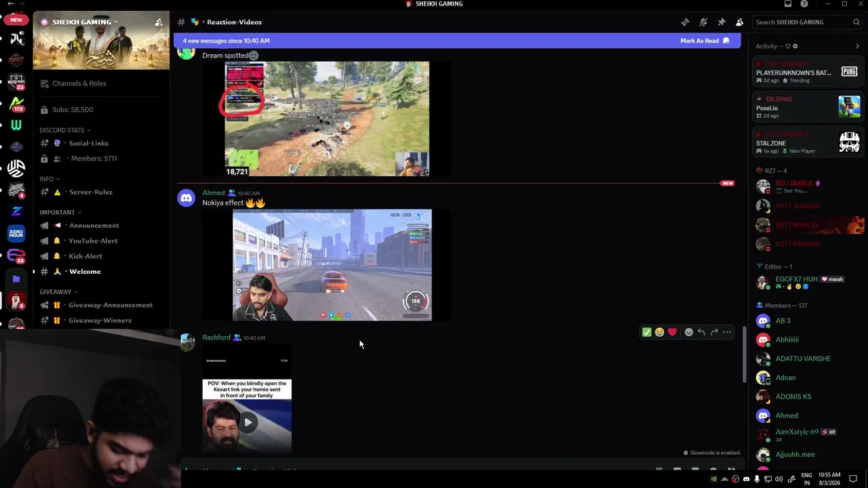Search SHEIKH GAMING server field
868x488 pixels.
(808, 22)
